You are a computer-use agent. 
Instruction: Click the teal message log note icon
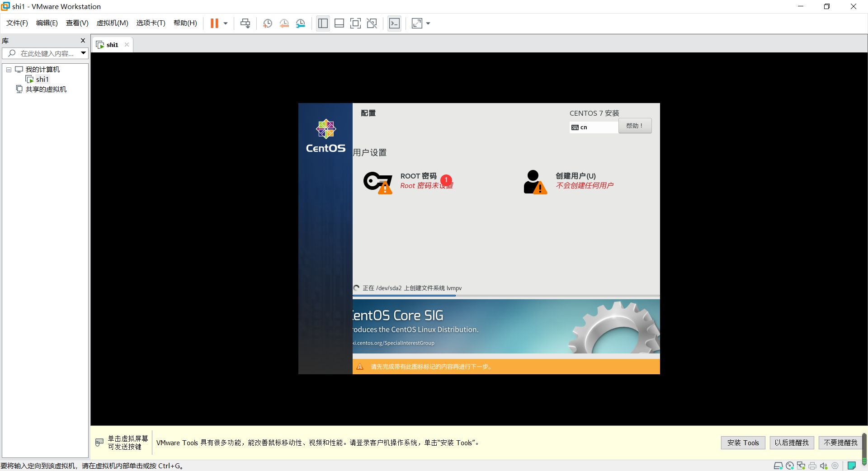tap(852, 466)
